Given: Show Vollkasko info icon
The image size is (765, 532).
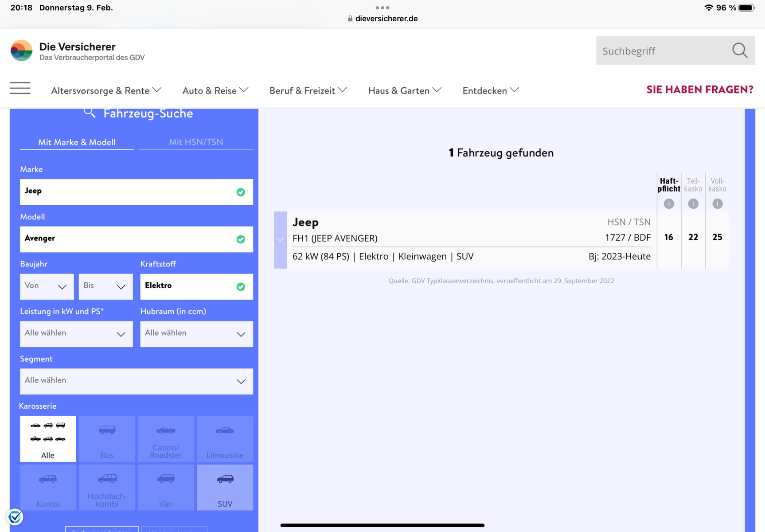Looking at the screenshot, I should click(717, 203).
